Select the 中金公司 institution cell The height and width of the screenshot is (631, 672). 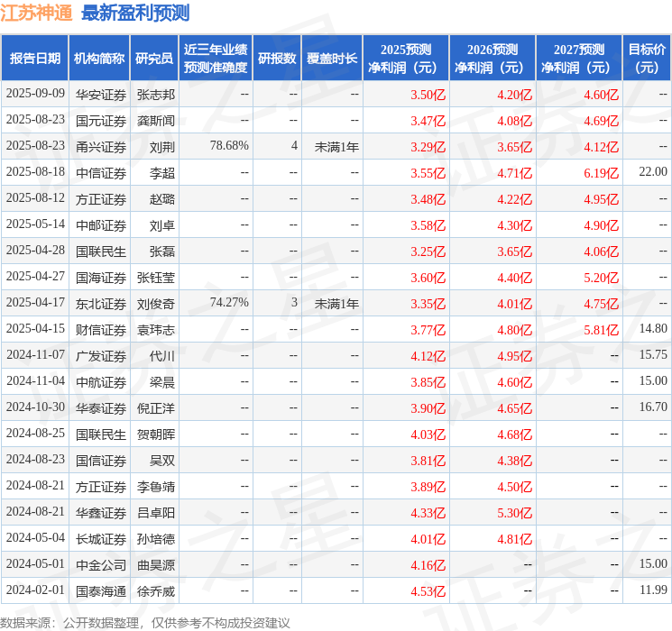click(x=101, y=565)
